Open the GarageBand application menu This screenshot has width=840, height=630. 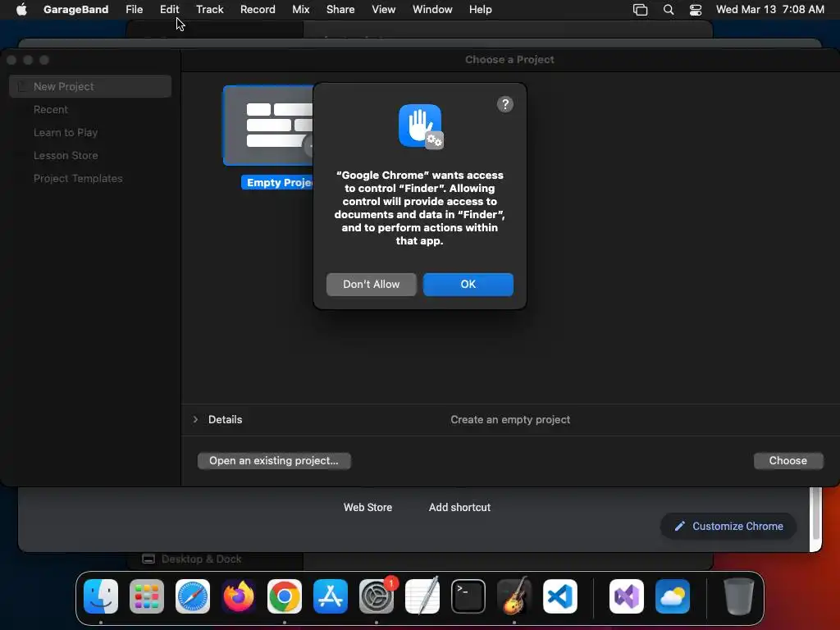[x=75, y=9]
